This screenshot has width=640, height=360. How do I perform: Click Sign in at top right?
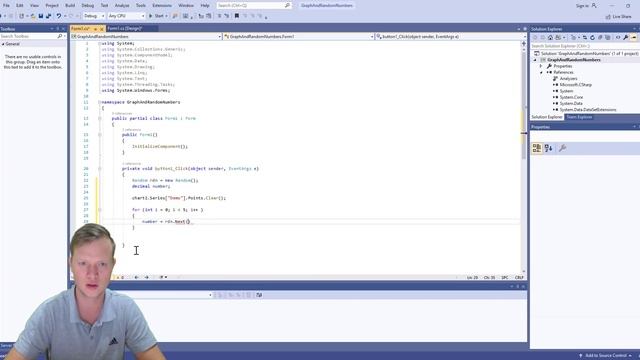(x=586, y=6)
